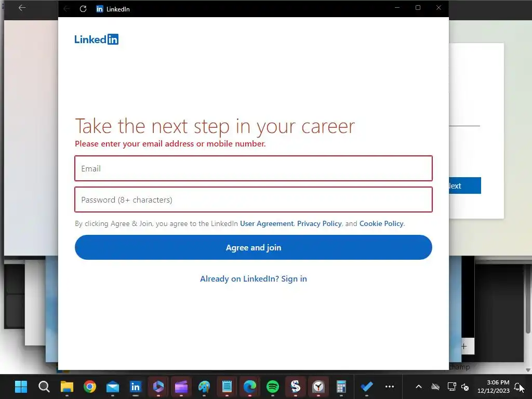Go back using the LinkedIn window's back arrow
532x399 pixels.
[67, 9]
